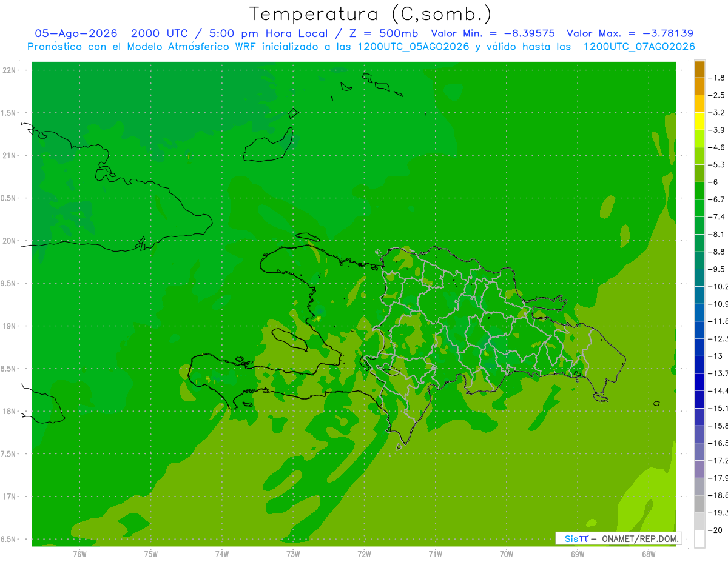Click the "-20" colorbar value
The height and width of the screenshot is (562, 728).
tap(716, 530)
